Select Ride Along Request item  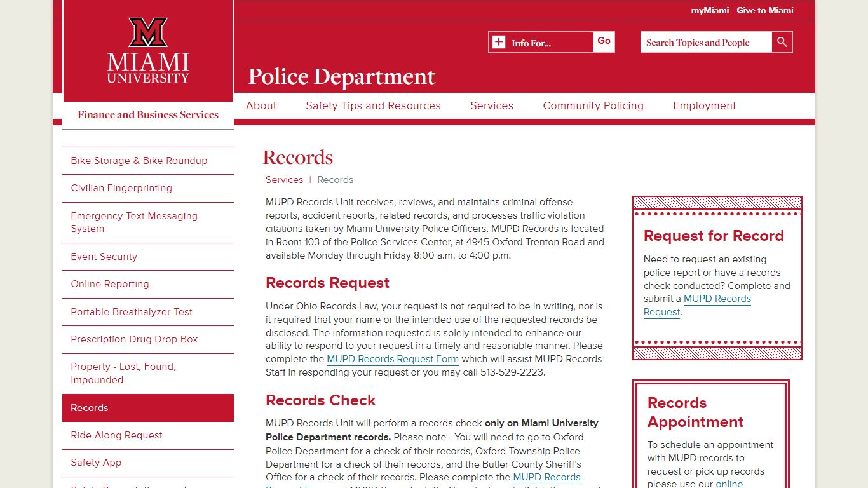tap(148, 435)
